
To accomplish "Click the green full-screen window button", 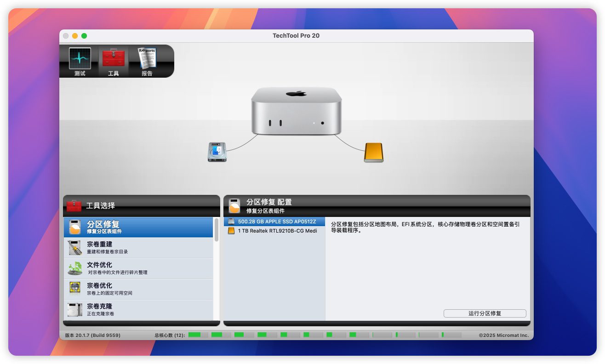I will pos(84,36).
